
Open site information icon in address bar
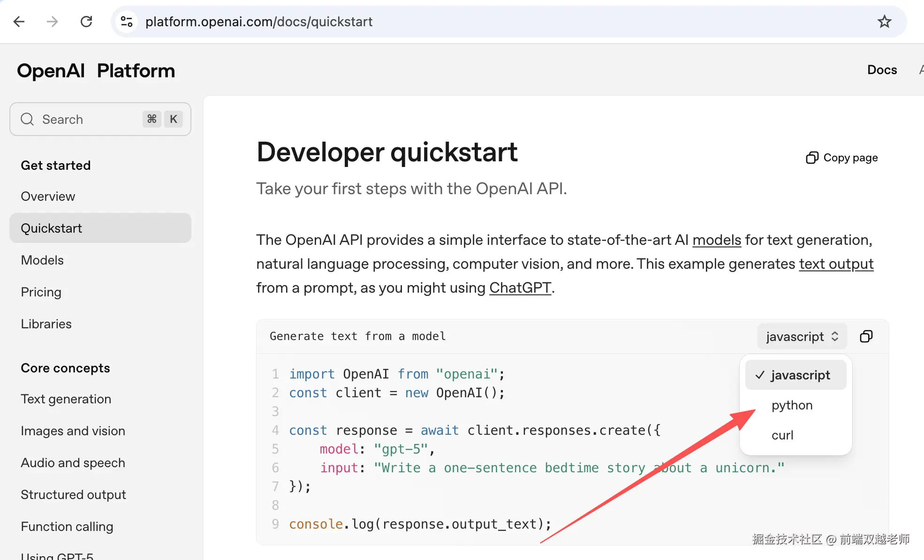127,22
